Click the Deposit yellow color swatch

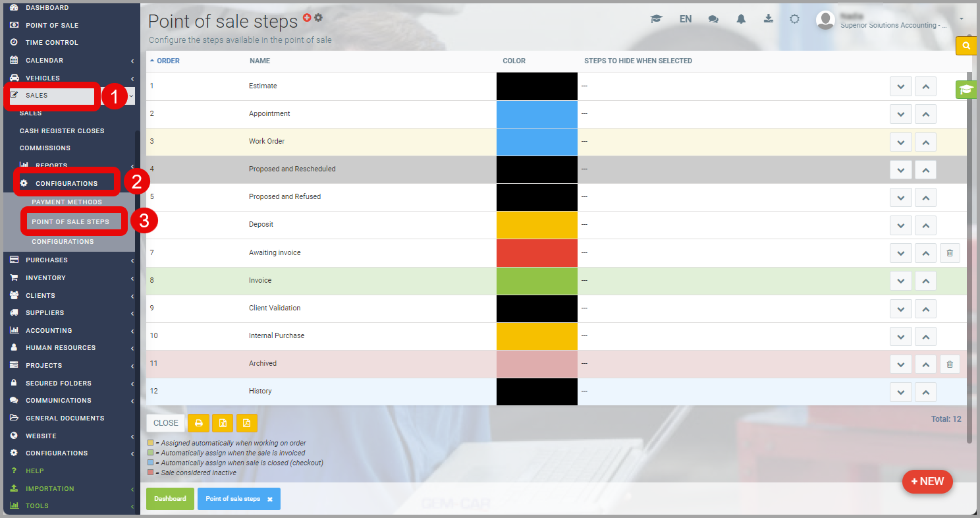537,225
